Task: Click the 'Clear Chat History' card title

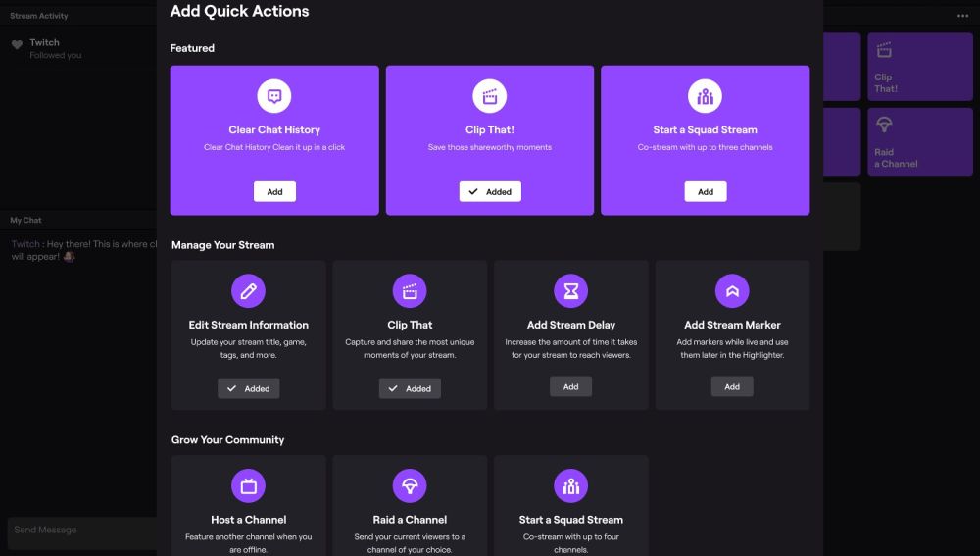Action: click(274, 130)
